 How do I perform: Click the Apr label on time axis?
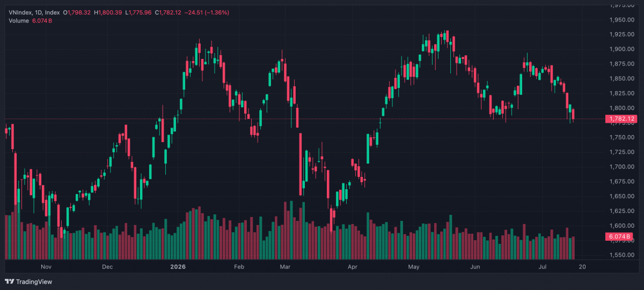pyautogui.click(x=352, y=266)
